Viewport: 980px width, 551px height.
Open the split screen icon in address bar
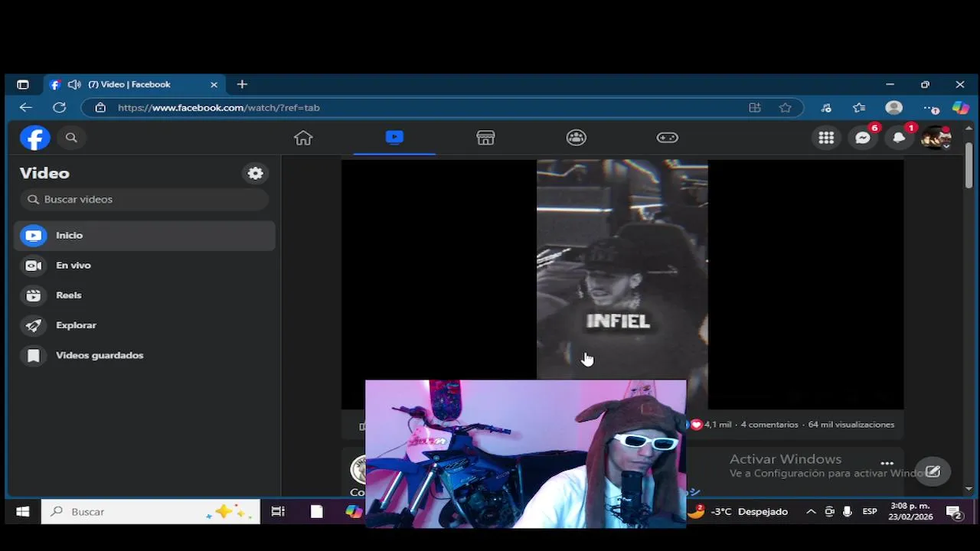tap(755, 108)
